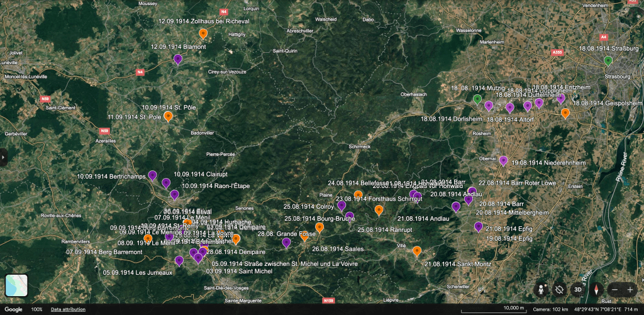
Task: Select the purple Bertrichamps placemark pin
Action: tap(152, 175)
